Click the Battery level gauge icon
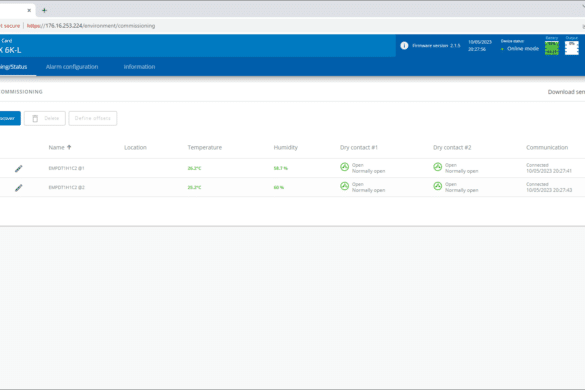Viewport: 585px width, 390px height. coord(551,48)
